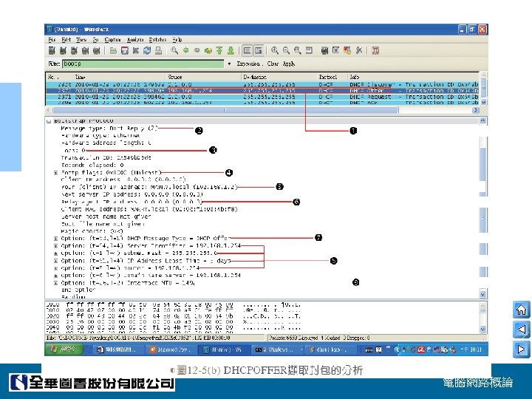The image size is (532, 399).
Task: Go to home slide button
Action: pyautogui.click(x=522, y=310)
